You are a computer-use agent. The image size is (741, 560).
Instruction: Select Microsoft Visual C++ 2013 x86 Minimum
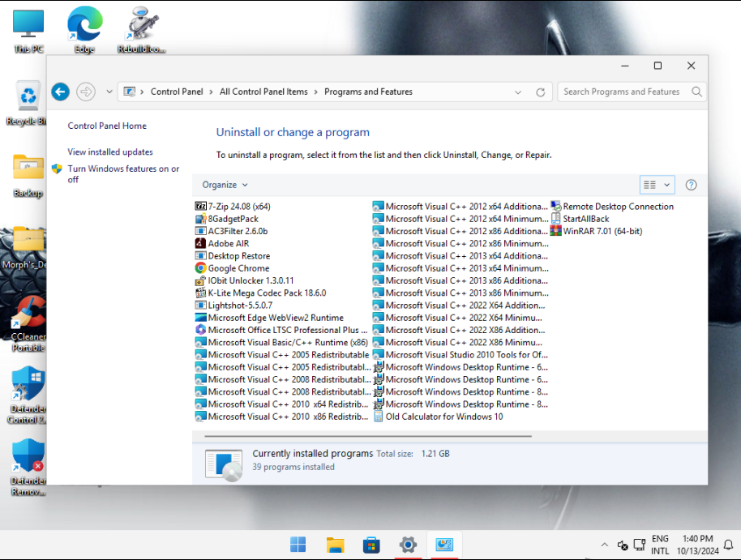(460, 293)
